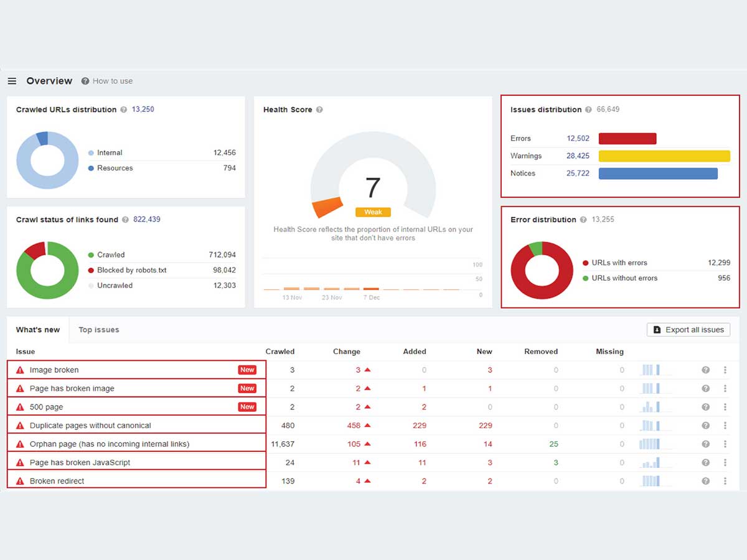Screen dimensions: 747x560
Task: Open three-dot menu for Page has broken JavaScript
Action: [x=725, y=463]
